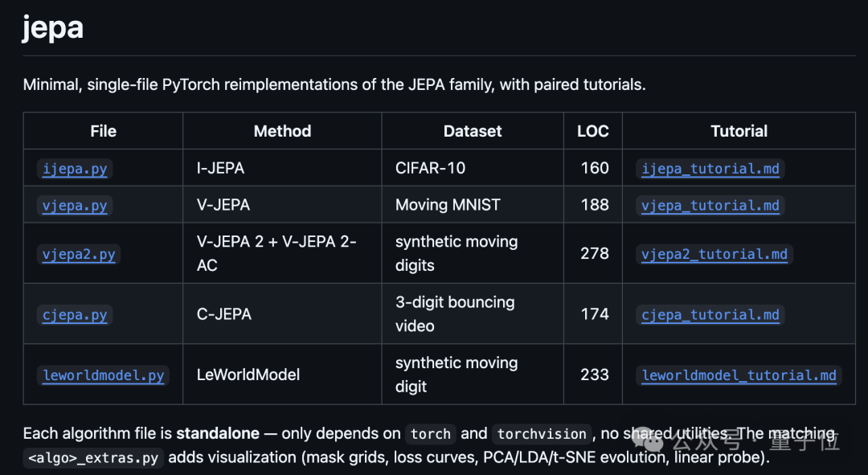Click the WeChat logo watermark icon

click(649, 440)
